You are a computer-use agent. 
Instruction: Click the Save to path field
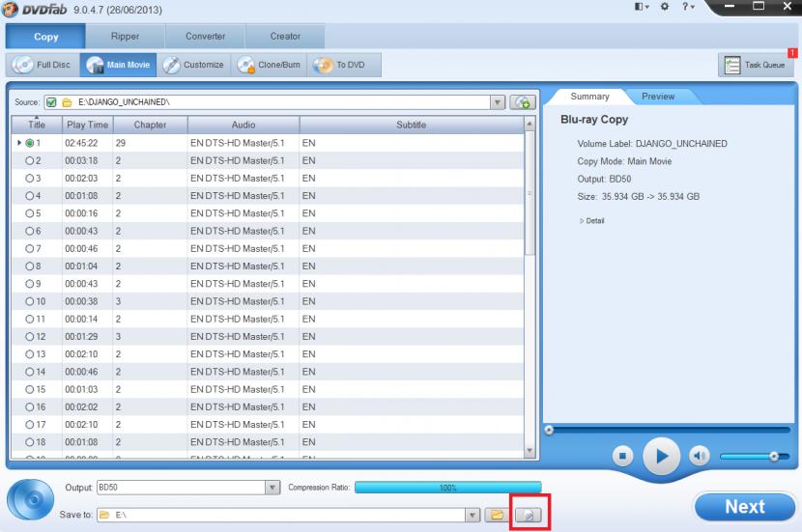pos(281,515)
